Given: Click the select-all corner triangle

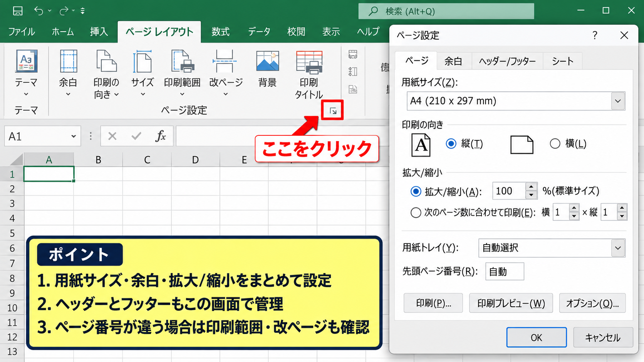Looking at the screenshot, I should 17,160.
